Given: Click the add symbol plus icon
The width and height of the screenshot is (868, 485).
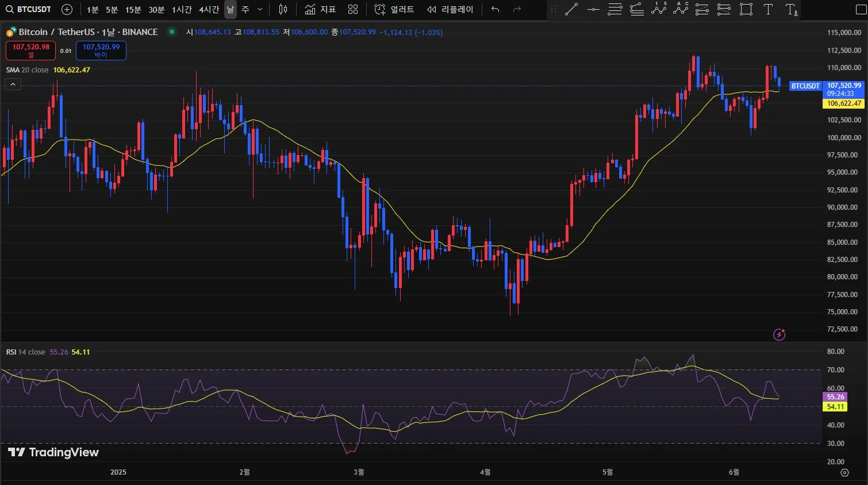Looking at the screenshot, I should point(67,9).
